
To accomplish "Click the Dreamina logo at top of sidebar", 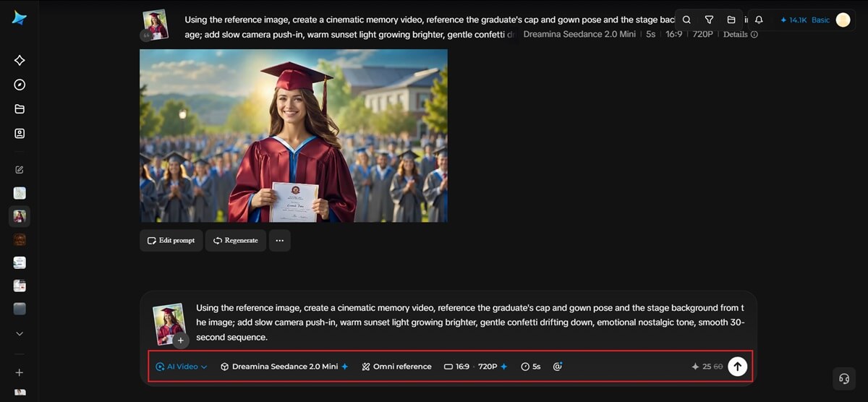I will (20, 18).
